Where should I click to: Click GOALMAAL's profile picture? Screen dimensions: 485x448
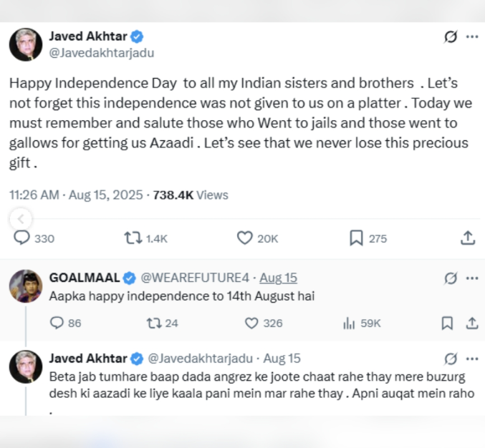[x=25, y=286]
